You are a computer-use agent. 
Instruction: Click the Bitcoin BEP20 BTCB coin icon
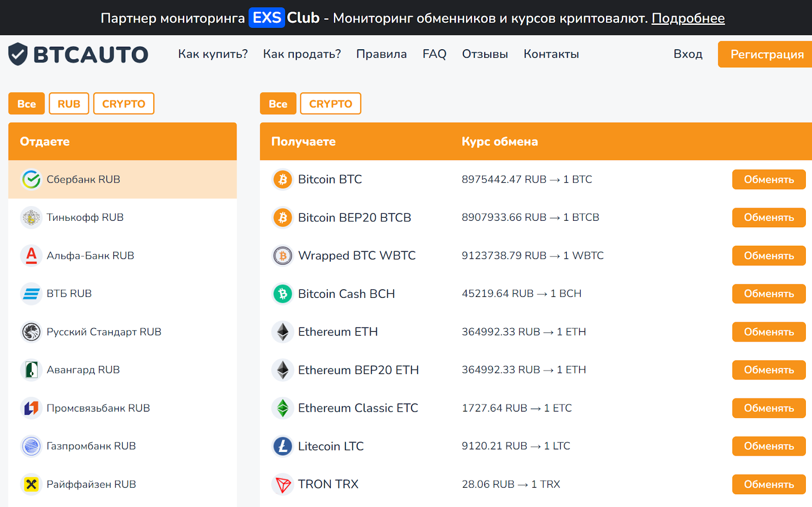pyautogui.click(x=283, y=218)
